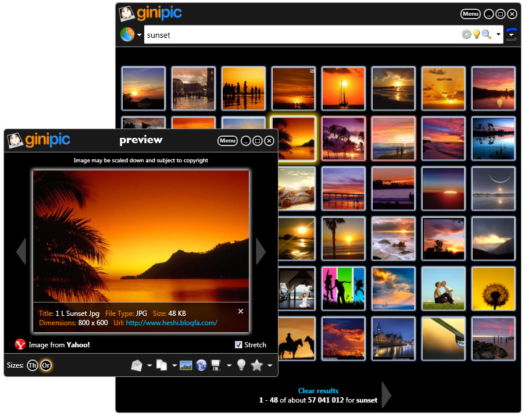Select the yoga pose under gazebo thumbnail

pyautogui.click(x=297, y=289)
